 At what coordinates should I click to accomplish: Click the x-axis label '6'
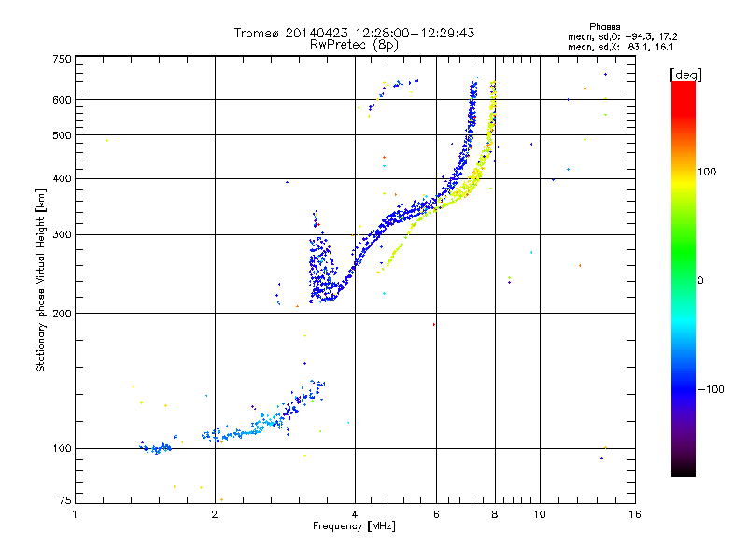pyautogui.click(x=436, y=514)
